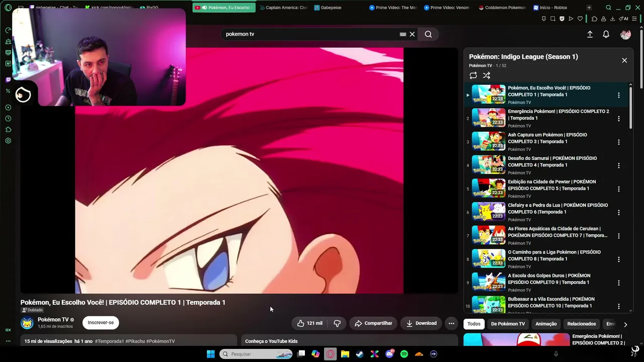Viewport: 644px width, 362px height.
Task: Open options for Ash Captura um Pokémon item
Action: point(619,142)
